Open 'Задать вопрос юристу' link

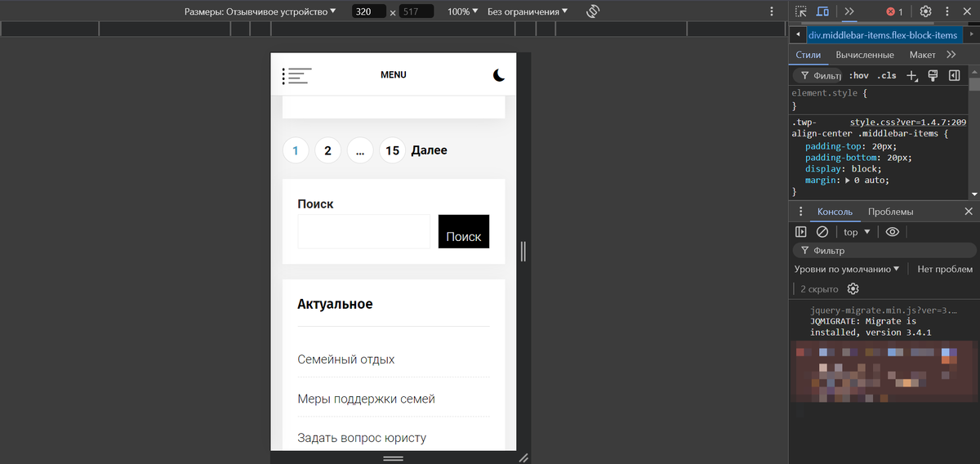(362, 438)
